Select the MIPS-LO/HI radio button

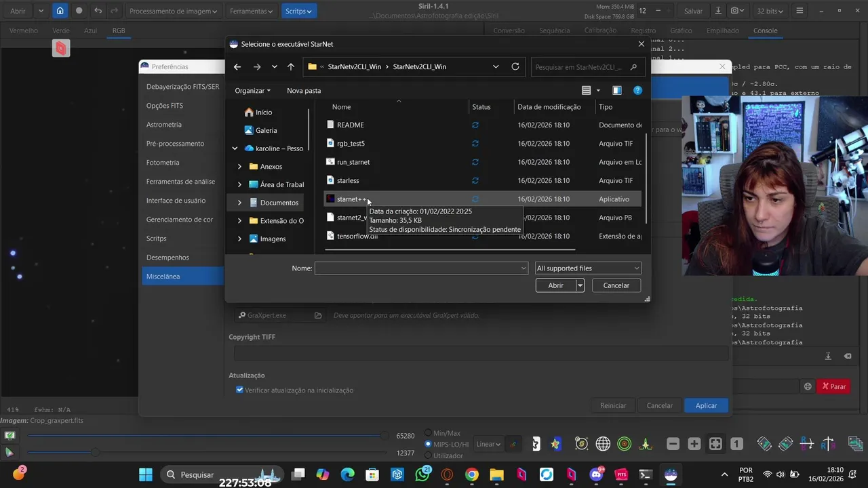[x=429, y=445]
